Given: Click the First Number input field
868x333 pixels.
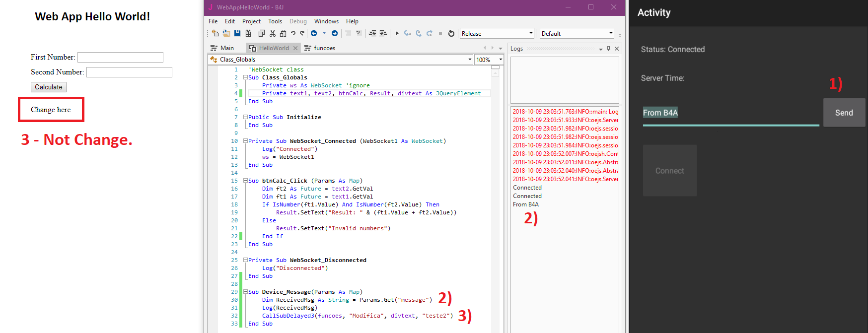Looking at the screenshot, I should (120, 57).
